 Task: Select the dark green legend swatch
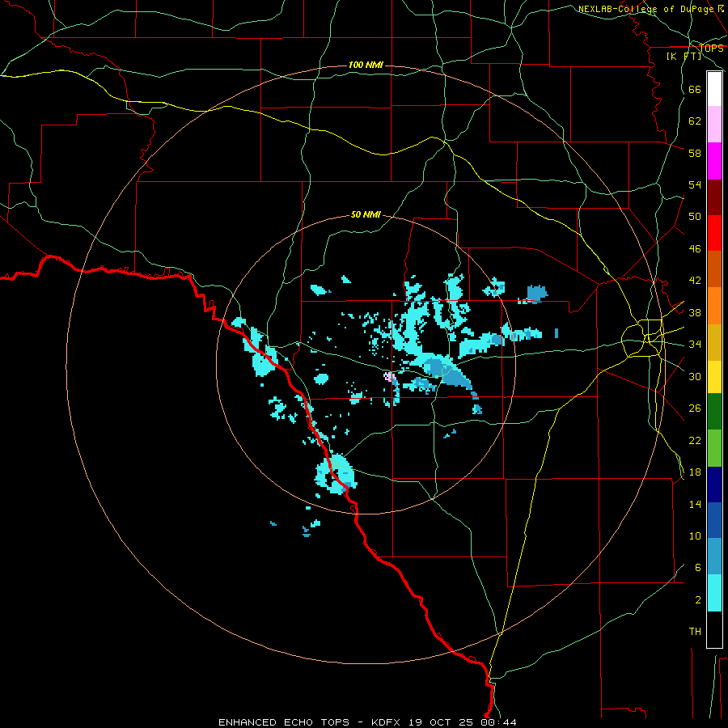point(714,412)
